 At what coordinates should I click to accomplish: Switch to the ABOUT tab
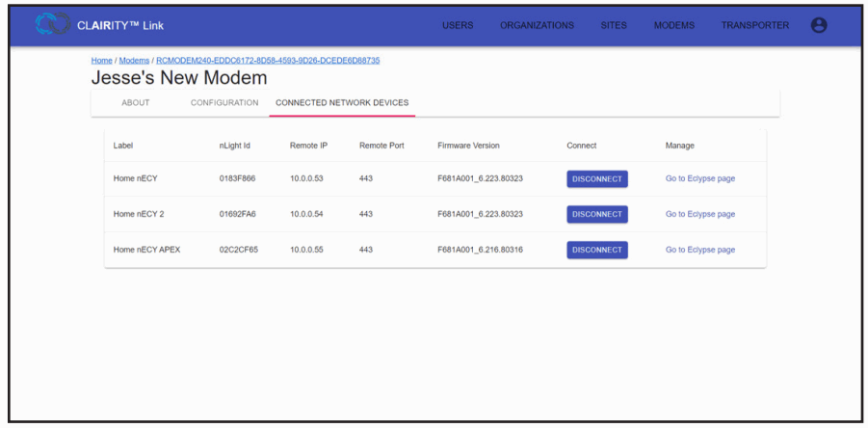coord(136,103)
